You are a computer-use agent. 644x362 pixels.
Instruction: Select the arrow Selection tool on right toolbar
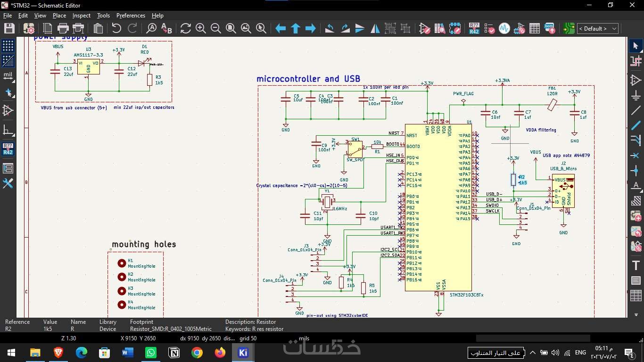click(x=636, y=46)
